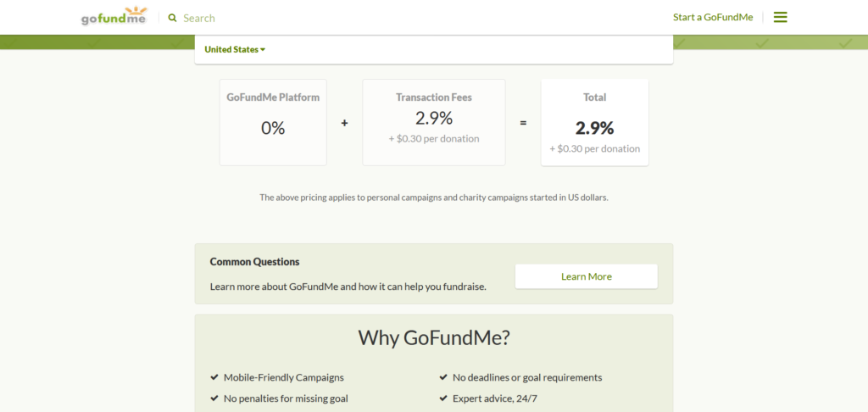Expand the United States country dropdown
Viewport: 868px width, 412px height.
pyautogui.click(x=234, y=49)
